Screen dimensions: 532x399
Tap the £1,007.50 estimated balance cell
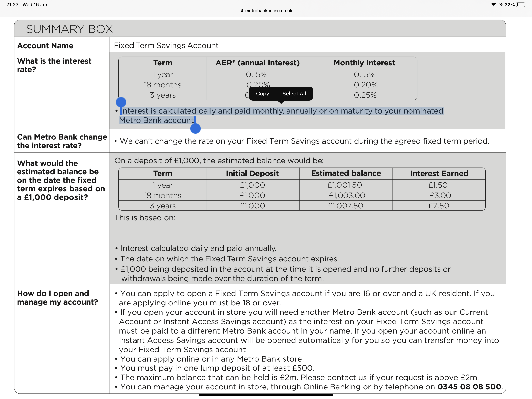345,206
